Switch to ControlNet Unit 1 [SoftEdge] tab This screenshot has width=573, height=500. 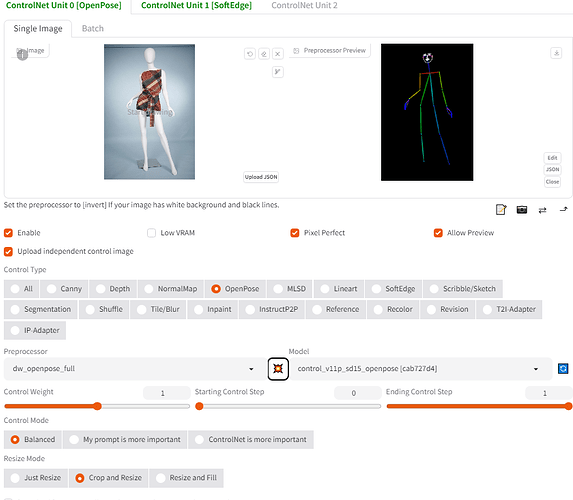196,5
